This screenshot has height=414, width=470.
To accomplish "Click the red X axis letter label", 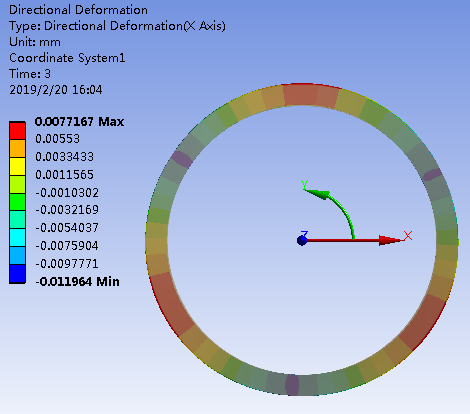I will 408,235.
